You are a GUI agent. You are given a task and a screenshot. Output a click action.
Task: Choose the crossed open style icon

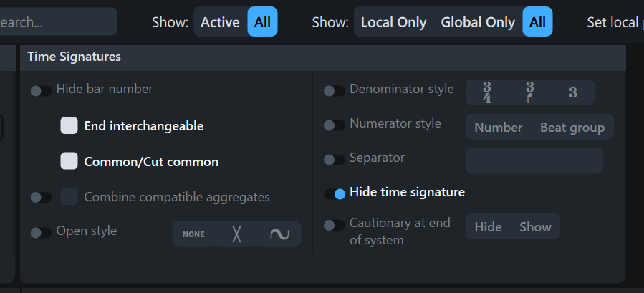(x=236, y=234)
